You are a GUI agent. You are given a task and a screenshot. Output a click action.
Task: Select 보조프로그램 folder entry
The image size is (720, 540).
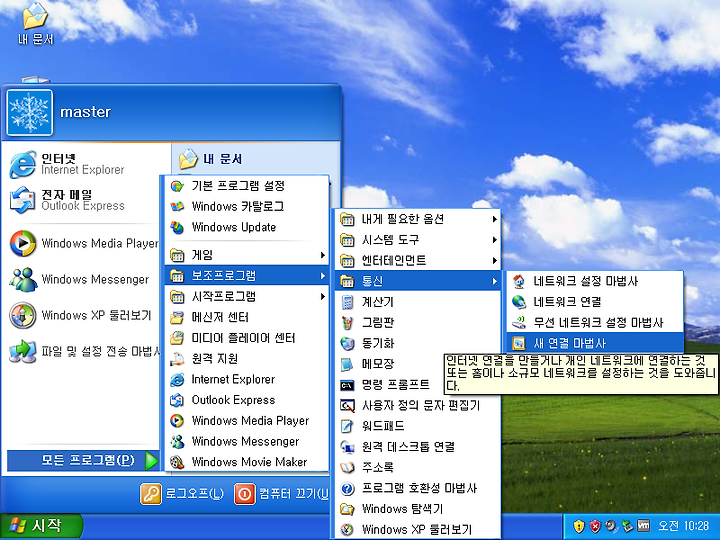[247, 276]
